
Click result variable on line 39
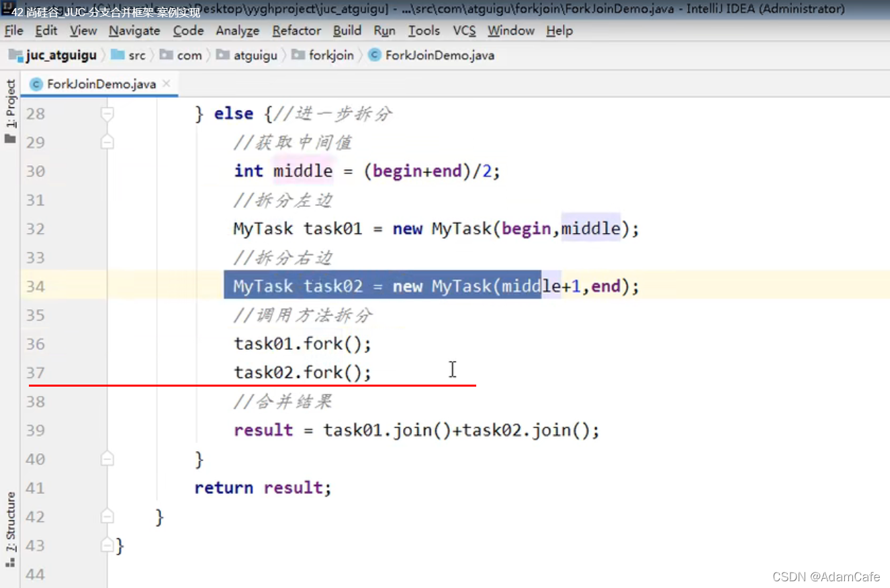coord(263,430)
